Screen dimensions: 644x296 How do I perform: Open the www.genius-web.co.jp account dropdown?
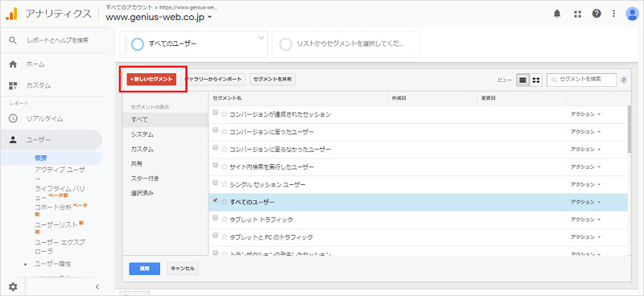(x=159, y=17)
